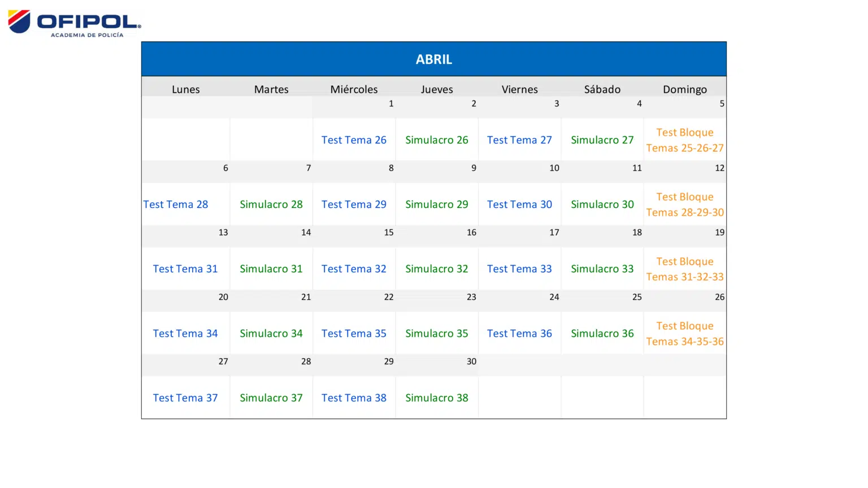Open the Test Tema 31 entry
This screenshot has width=868, height=488.
tap(185, 269)
